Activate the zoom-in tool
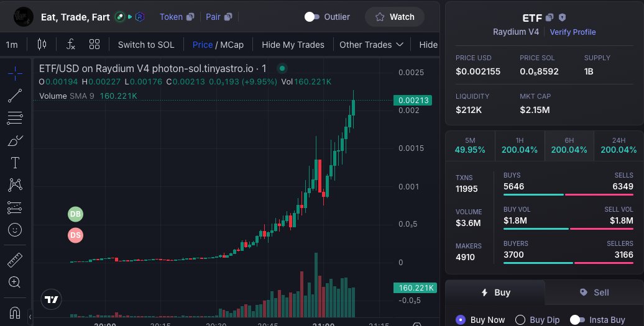This screenshot has height=326, width=644. 15,282
